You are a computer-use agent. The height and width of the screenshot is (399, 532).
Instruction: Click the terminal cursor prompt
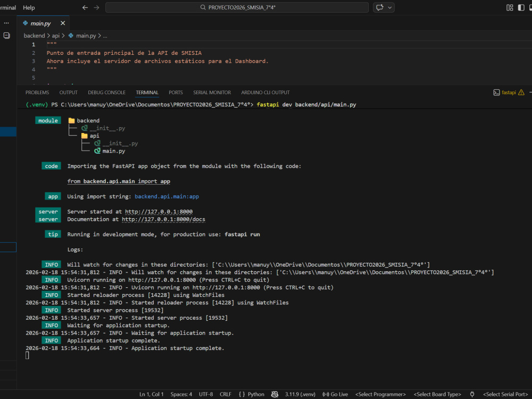tap(27, 355)
